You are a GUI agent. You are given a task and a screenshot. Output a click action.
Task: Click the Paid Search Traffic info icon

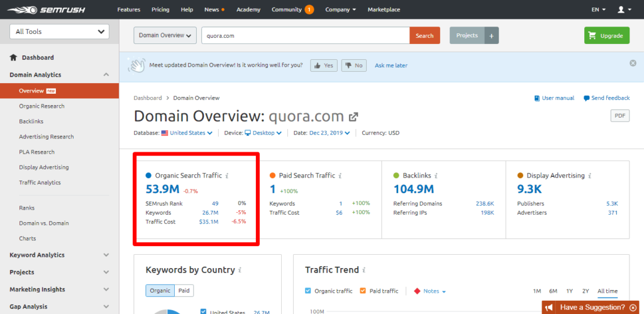(340, 176)
